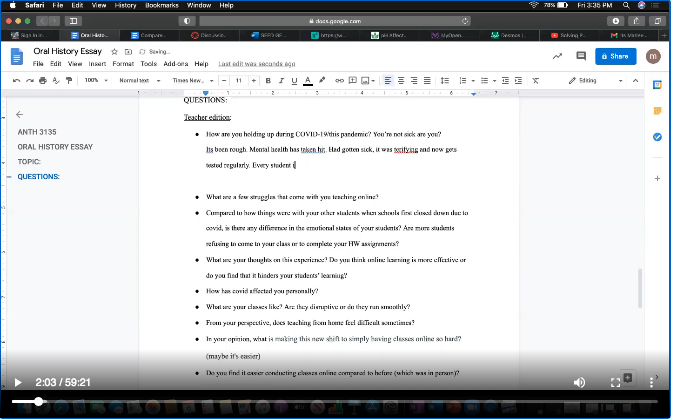Open the Times New Roman font dropdown

pyautogui.click(x=190, y=80)
